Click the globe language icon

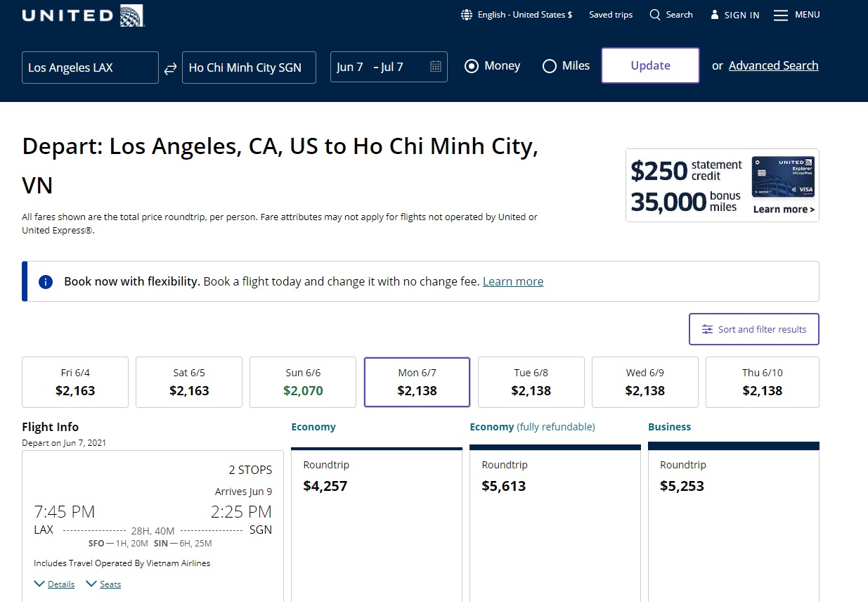pyautogui.click(x=467, y=15)
